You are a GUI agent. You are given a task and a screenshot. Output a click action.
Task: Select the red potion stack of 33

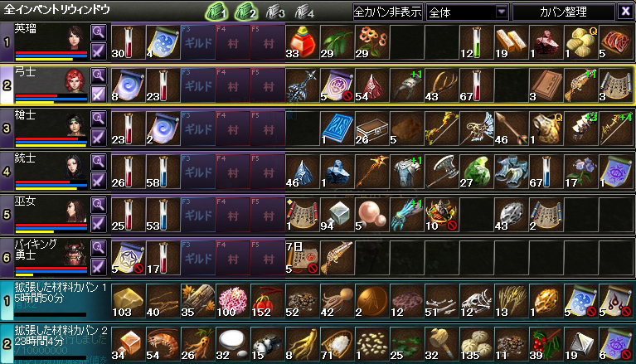tap(302, 42)
